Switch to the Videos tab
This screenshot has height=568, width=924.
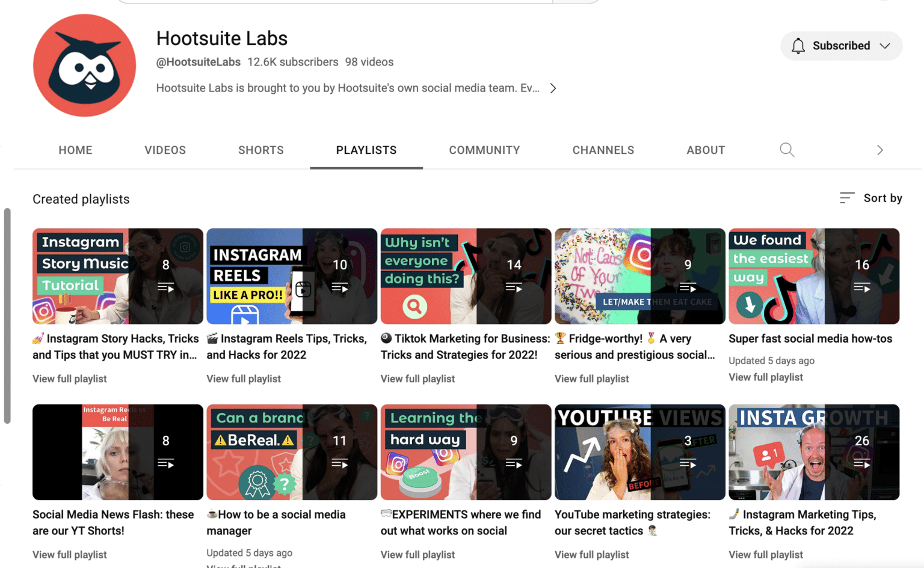[x=165, y=150]
